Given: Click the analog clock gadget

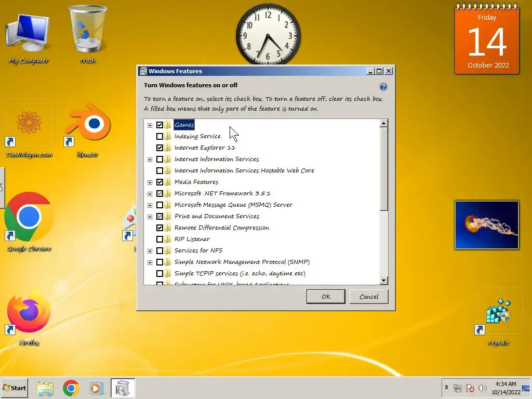Looking at the screenshot, I should coord(268,35).
